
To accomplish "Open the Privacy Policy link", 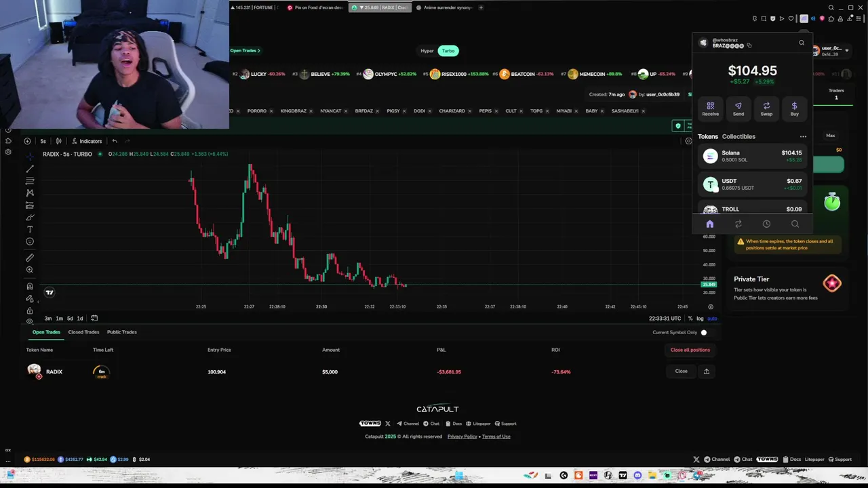I will (x=462, y=436).
